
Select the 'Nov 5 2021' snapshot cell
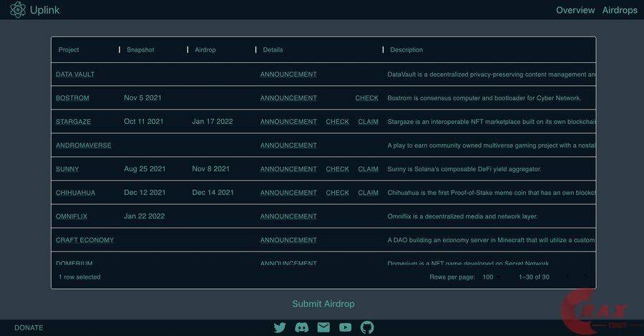point(143,98)
